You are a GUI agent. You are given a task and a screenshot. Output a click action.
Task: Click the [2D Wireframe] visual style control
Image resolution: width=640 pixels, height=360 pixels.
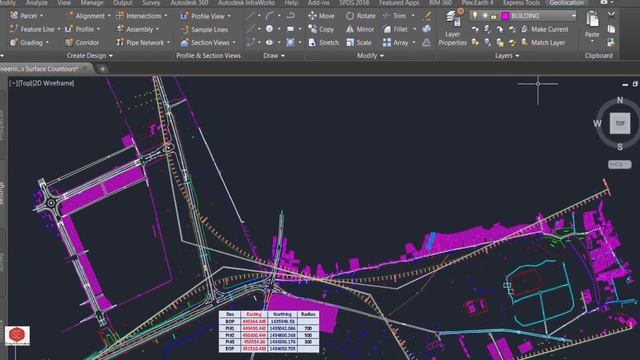pyautogui.click(x=54, y=83)
